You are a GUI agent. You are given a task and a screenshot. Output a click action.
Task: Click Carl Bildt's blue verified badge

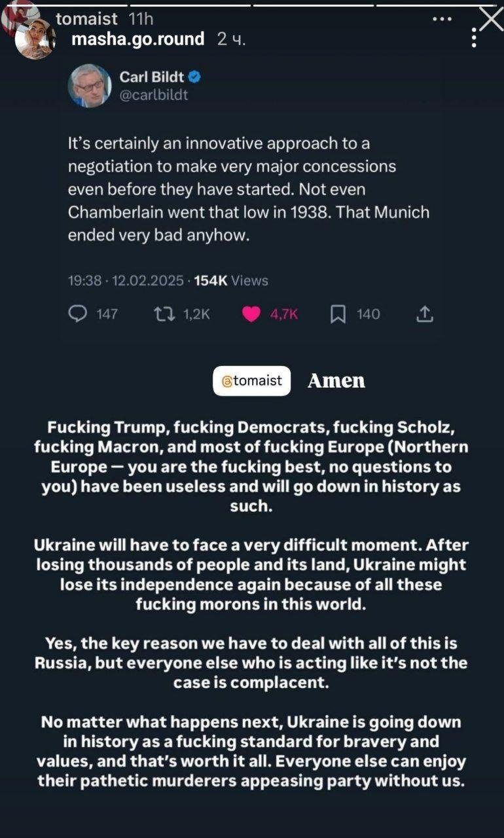pyautogui.click(x=194, y=77)
